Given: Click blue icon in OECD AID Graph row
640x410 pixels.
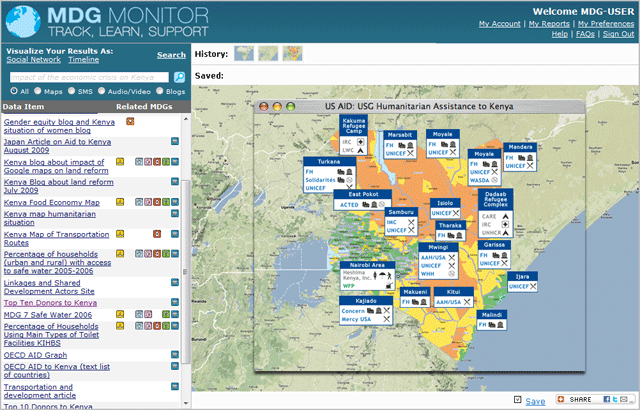Looking at the screenshot, I should pyautogui.click(x=175, y=354).
